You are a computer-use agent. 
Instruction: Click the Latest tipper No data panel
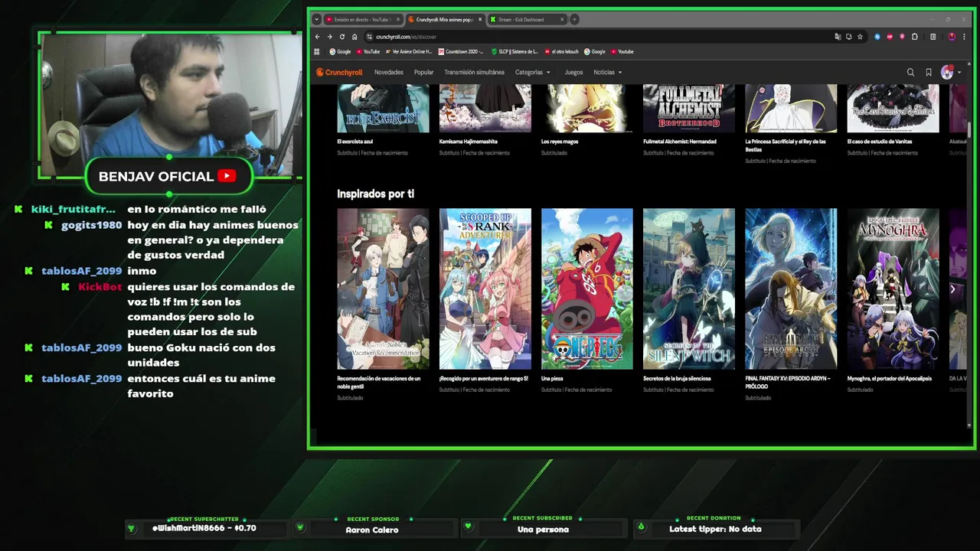coord(715,529)
